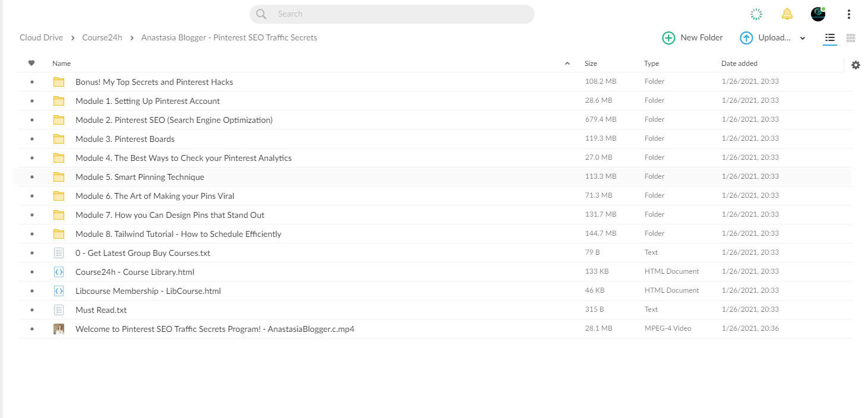Select Module 2. Pinterest SEO folder name
Screen dimensions: 868x418
point(174,120)
